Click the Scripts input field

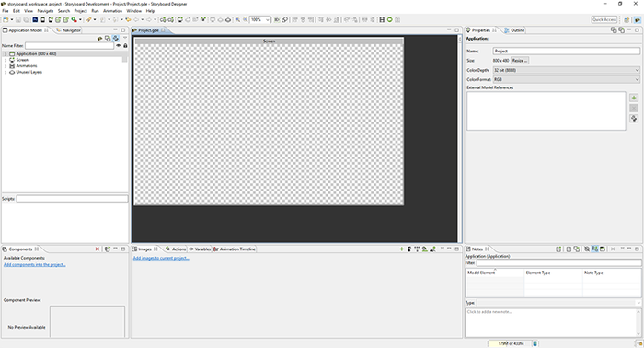click(73, 199)
